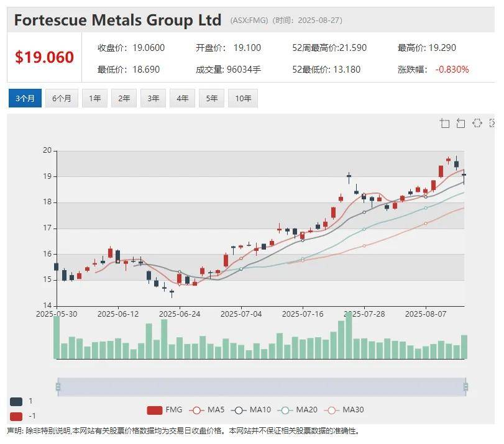
Task: Click the zoom reset icon above the chart
Action: (x=461, y=124)
